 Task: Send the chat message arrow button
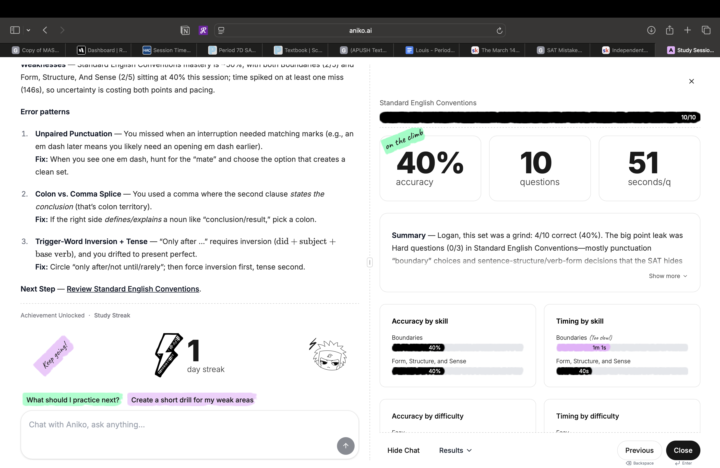coord(345,446)
